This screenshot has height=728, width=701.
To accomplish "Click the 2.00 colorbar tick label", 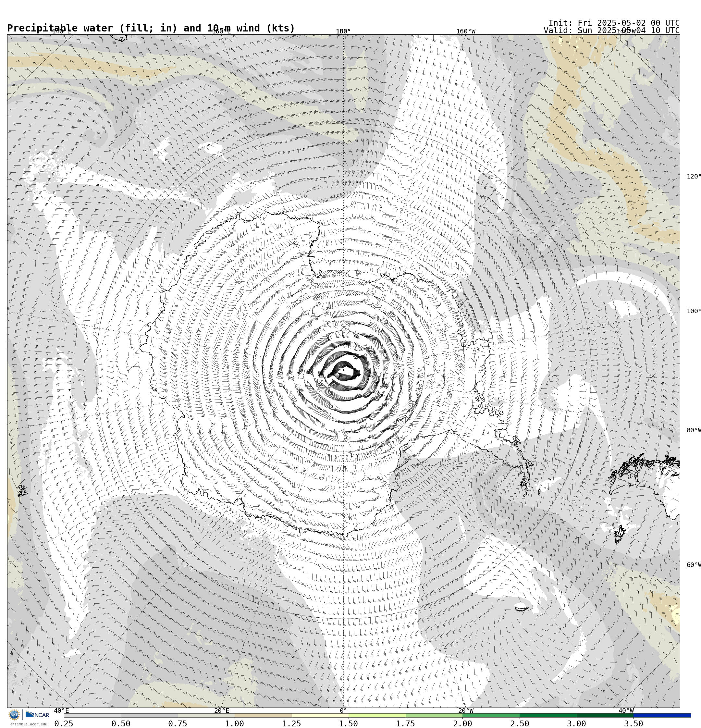I will [x=462, y=723].
